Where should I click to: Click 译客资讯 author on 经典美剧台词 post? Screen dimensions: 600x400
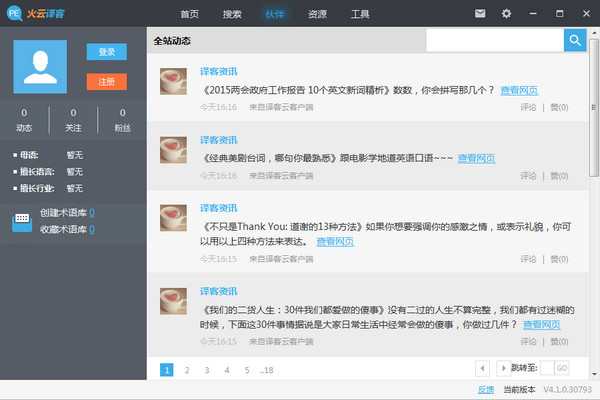219,140
